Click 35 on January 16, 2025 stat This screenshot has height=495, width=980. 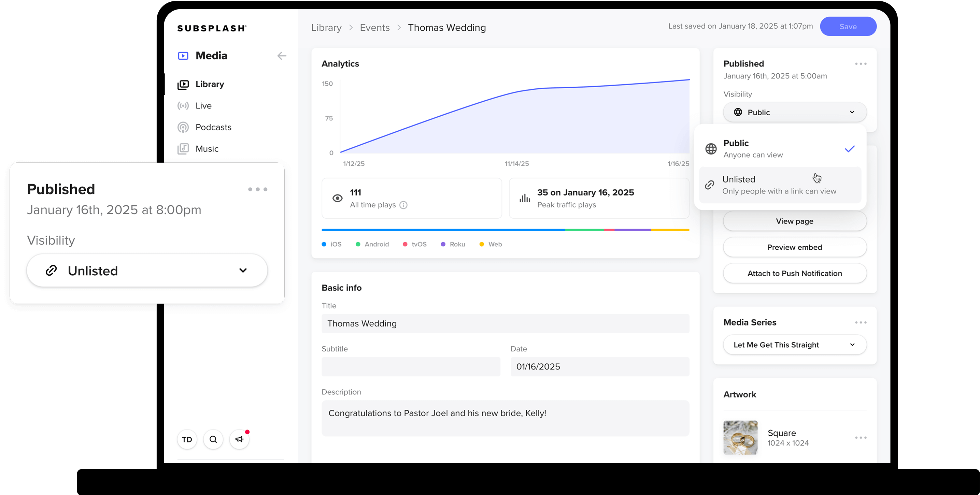tap(599, 198)
